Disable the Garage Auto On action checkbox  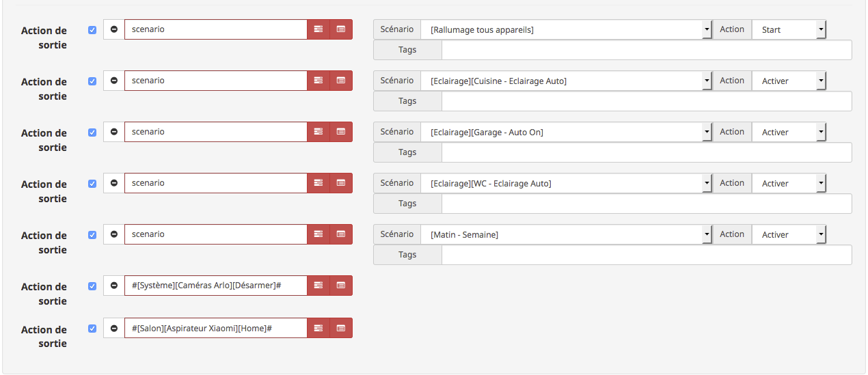pyautogui.click(x=92, y=133)
